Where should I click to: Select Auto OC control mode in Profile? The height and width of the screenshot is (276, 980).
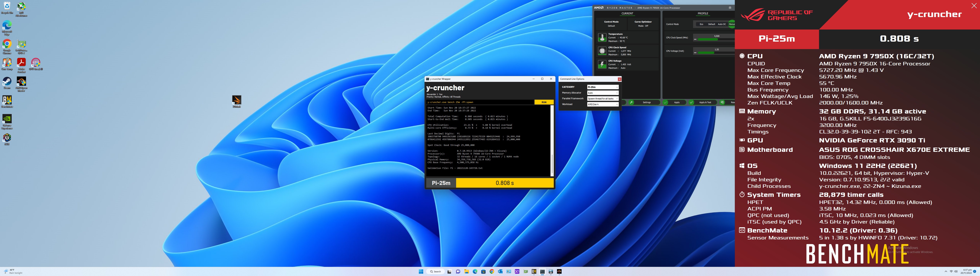click(x=722, y=24)
